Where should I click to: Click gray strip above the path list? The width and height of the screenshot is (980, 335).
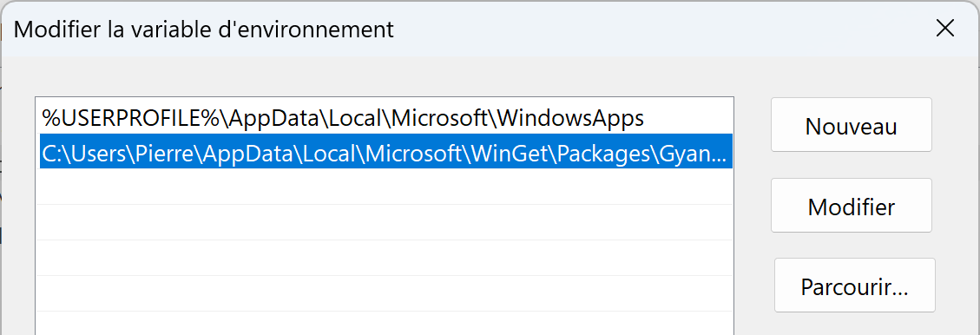[385, 76]
